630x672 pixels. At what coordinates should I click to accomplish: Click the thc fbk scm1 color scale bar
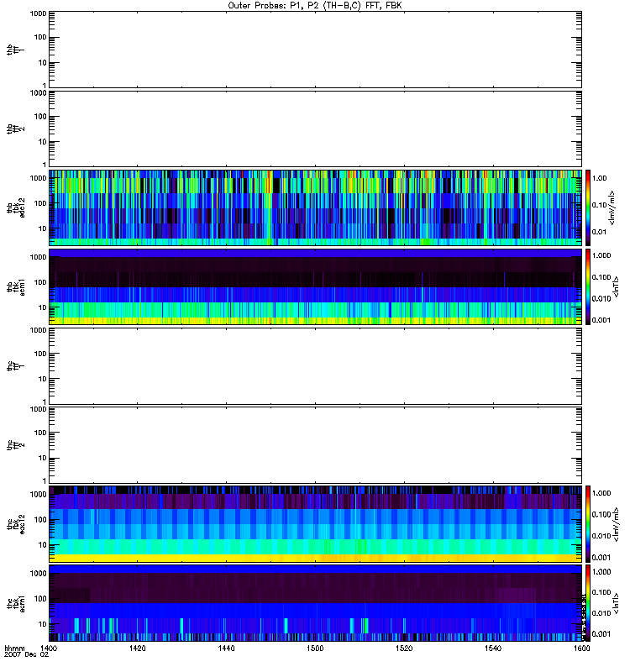click(x=589, y=603)
